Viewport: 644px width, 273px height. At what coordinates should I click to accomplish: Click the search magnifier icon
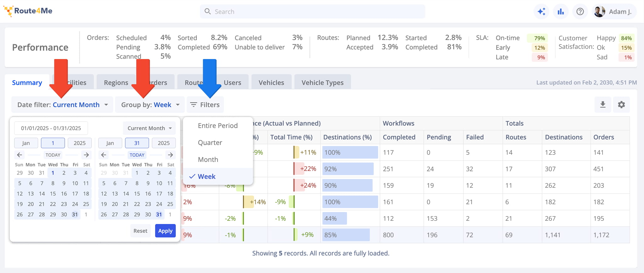coord(208,12)
